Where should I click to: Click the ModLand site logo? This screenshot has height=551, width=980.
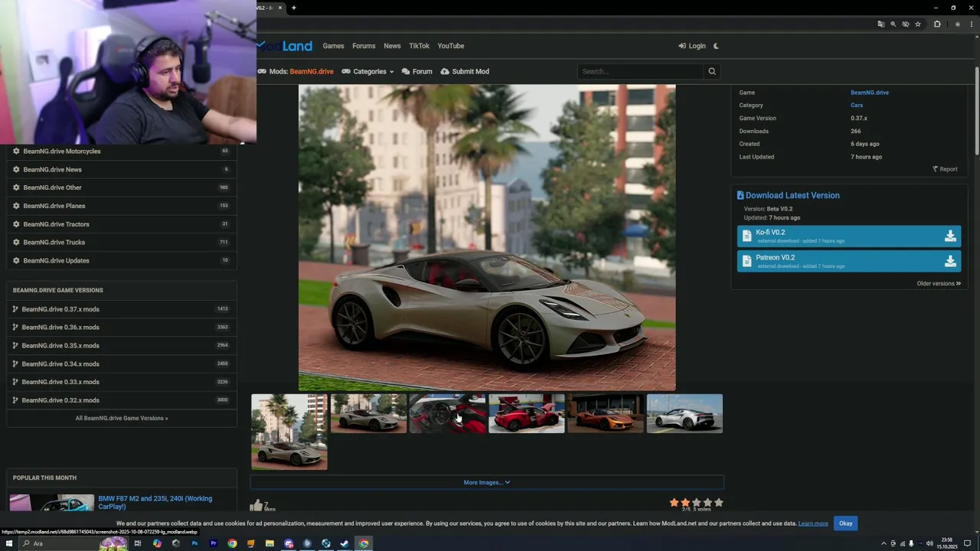tap(285, 46)
